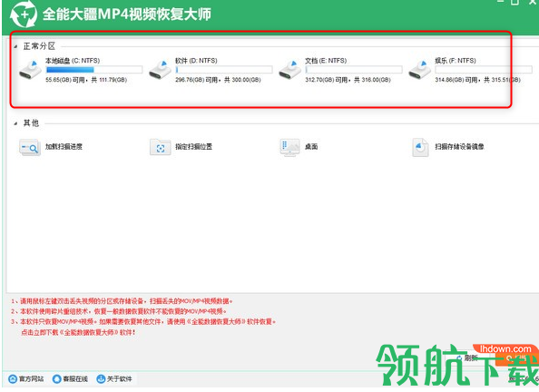Screen dimensions: 539x392
Task: Click the D: drive usage bar
Action: coord(224,70)
